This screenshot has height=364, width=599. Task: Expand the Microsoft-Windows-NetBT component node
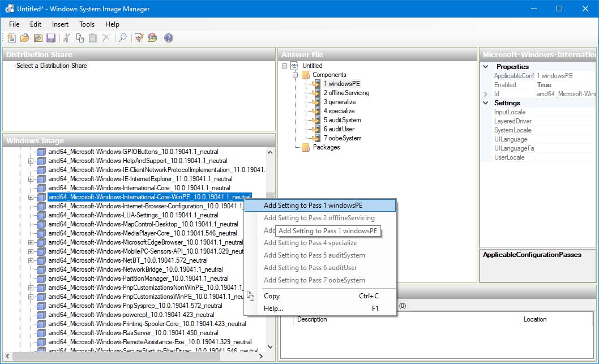pyautogui.click(x=31, y=260)
